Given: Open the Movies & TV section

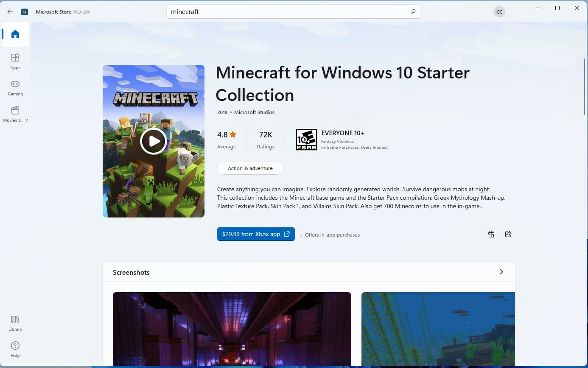Looking at the screenshot, I should [x=15, y=114].
